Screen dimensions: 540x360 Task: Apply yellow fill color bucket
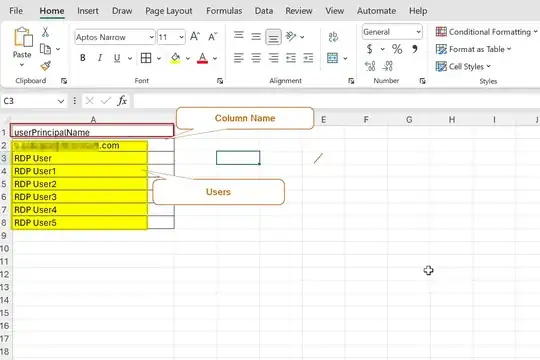coord(175,58)
